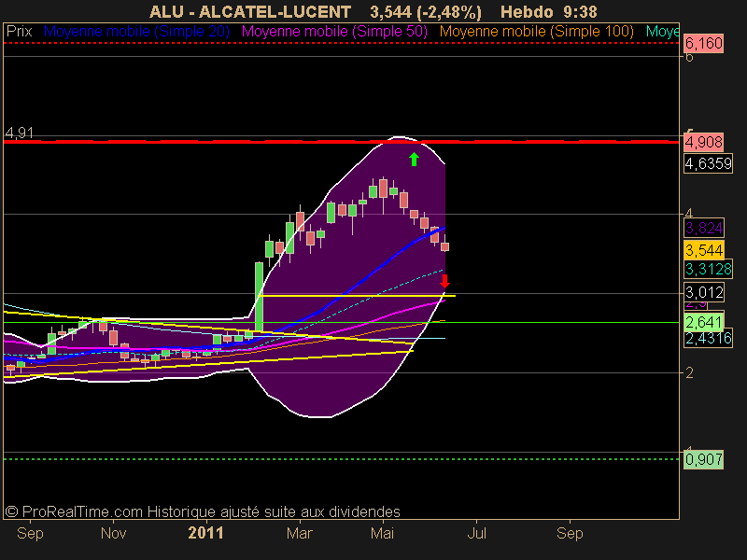Screen dimensions: 747x560
Task: Click the 0,907 green support label
Action: pos(704,459)
